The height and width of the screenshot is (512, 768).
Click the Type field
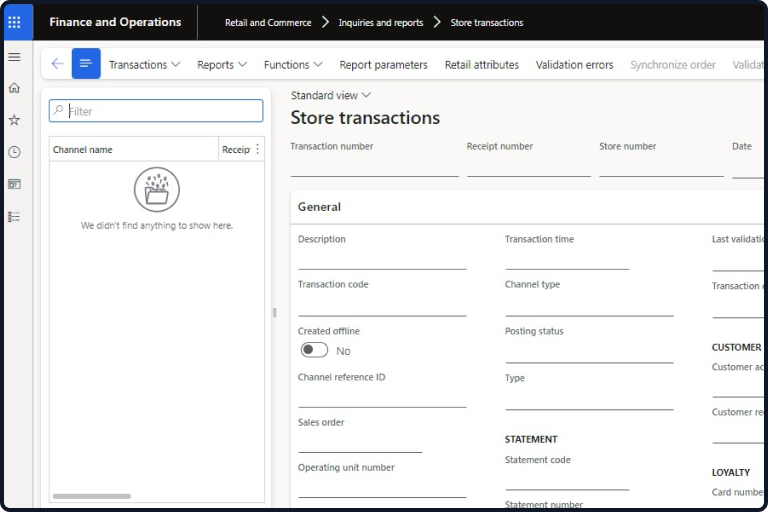pos(589,399)
